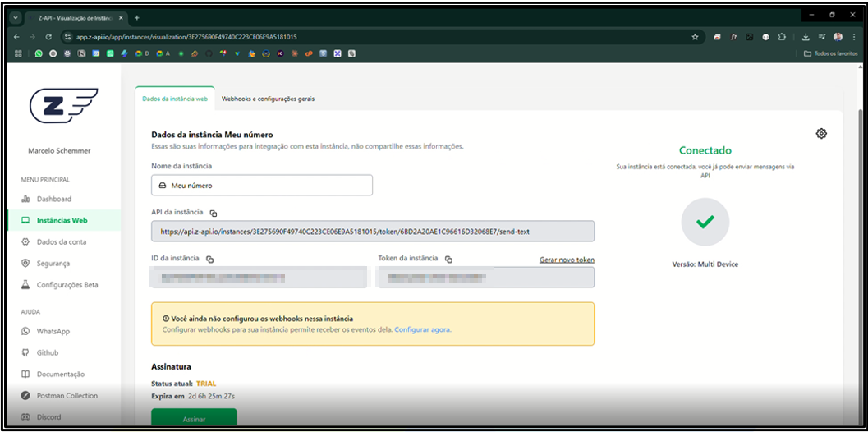
Task: Open media control icon in toolbar
Action: click(822, 37)
